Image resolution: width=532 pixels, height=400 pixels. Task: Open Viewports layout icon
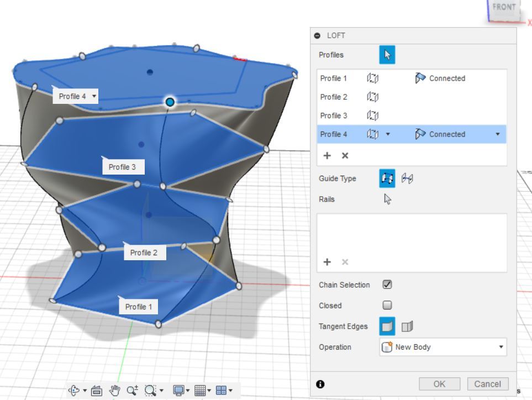click(x=221, y=390)
